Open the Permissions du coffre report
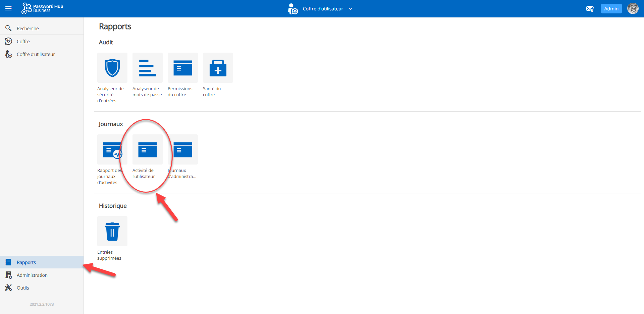The height and width of the screenshot is (314, 644). tap(183, 68)
